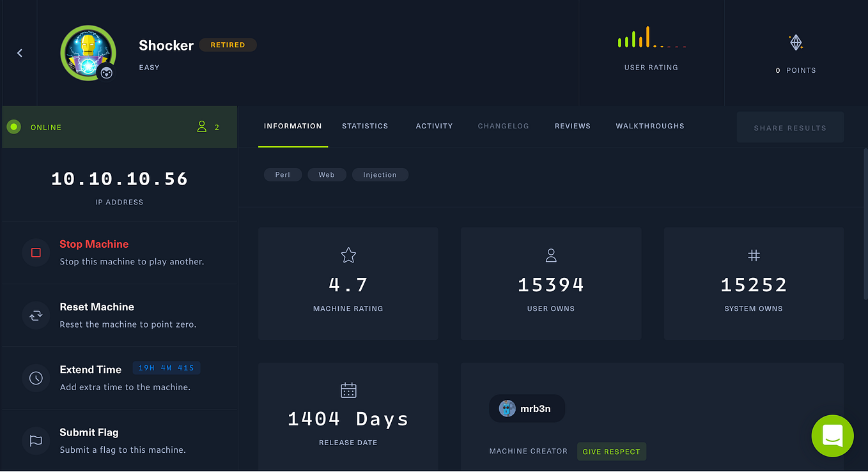Click the SHARE RESULTS button

point(789,127)
